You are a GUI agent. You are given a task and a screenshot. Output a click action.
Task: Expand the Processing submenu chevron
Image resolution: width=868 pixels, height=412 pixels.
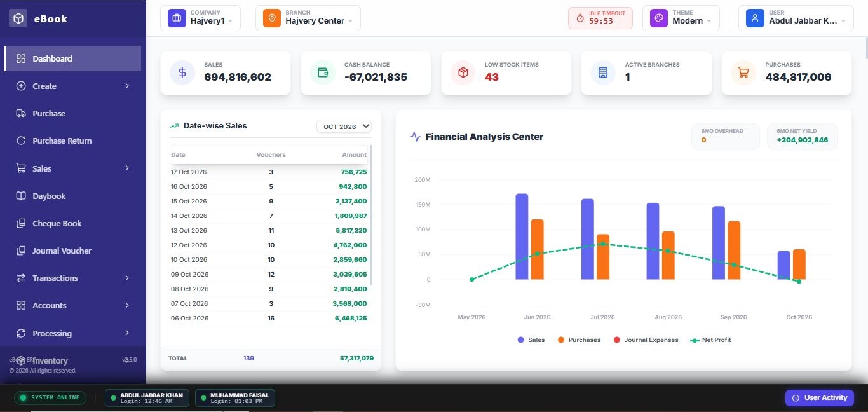click(x=127, y=333)
